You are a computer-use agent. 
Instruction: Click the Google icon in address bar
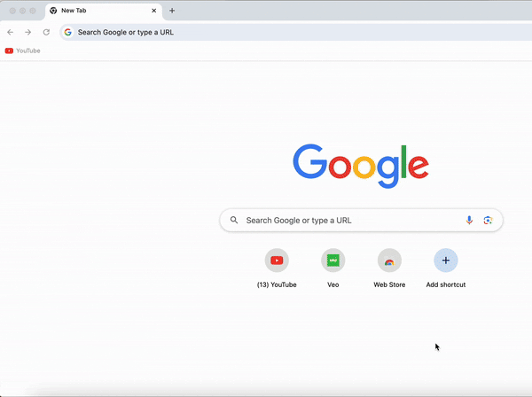[68, 32]
